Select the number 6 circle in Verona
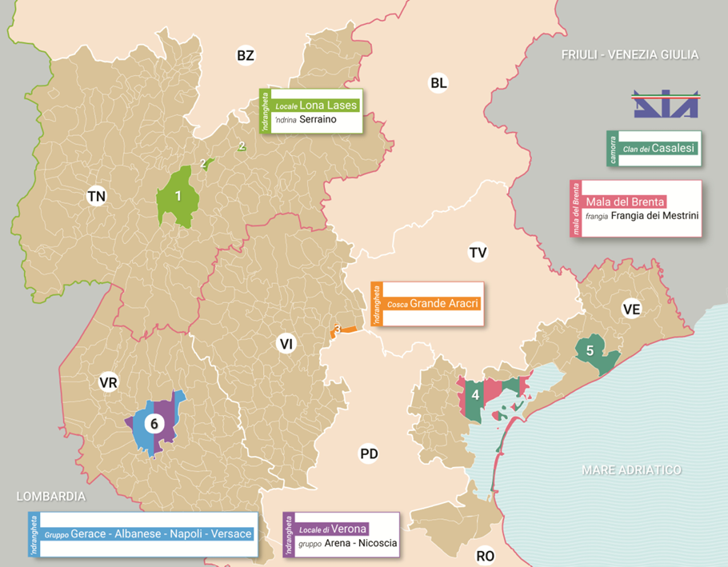728x567 pixels. coord(154,424)
